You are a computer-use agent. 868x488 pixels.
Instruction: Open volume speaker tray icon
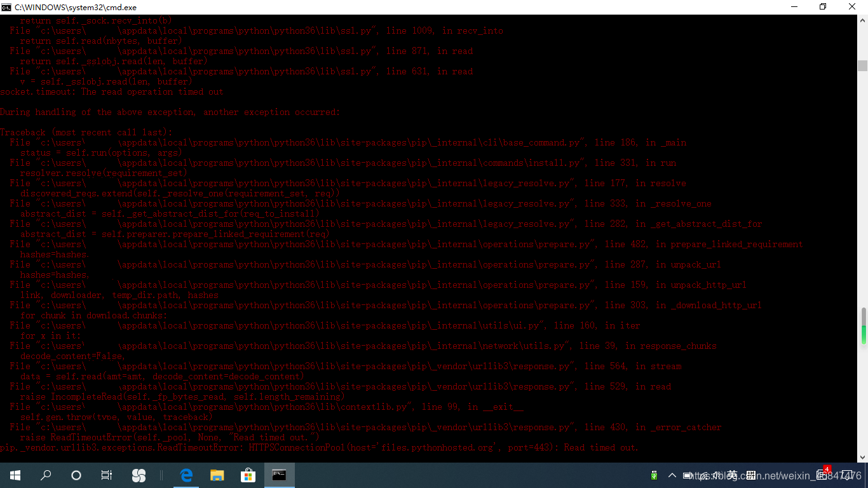pyautogui.click(x=717, y=475)
